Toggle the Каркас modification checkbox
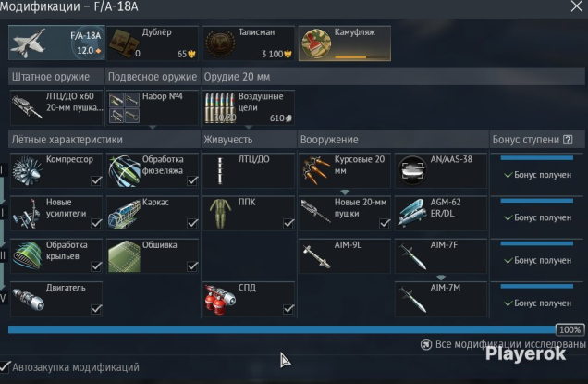The width and height of the screenshot is (588, 384). coord(192,223)
